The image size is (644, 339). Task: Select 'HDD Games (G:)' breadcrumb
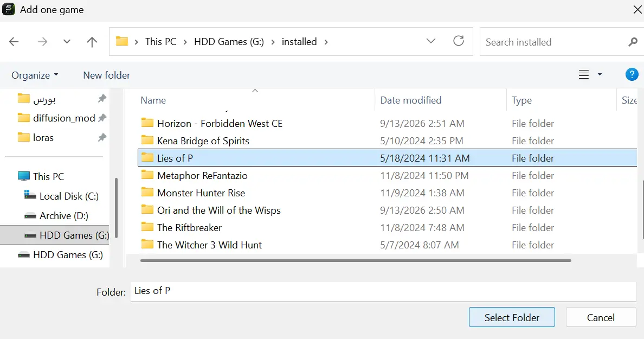(229, 42)
